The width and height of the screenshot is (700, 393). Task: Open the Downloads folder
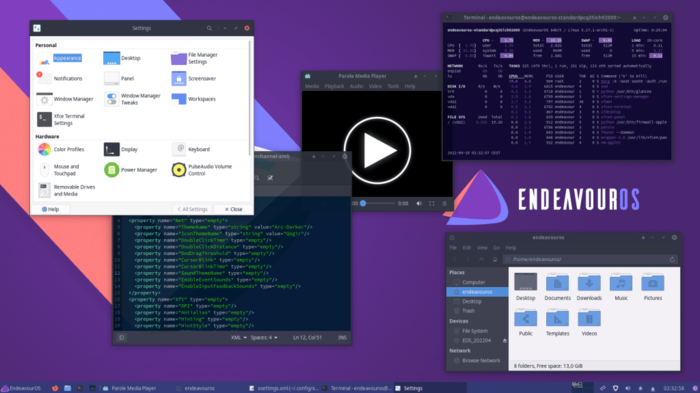coord(589,287)
